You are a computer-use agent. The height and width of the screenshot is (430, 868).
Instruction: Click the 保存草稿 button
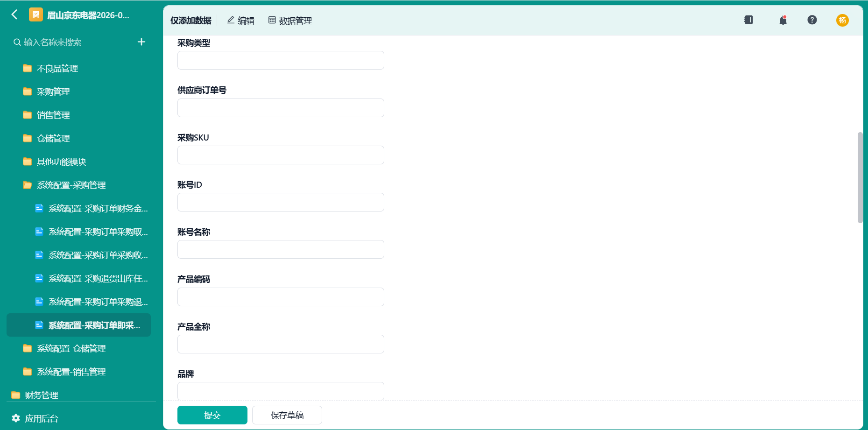point(287,415)
